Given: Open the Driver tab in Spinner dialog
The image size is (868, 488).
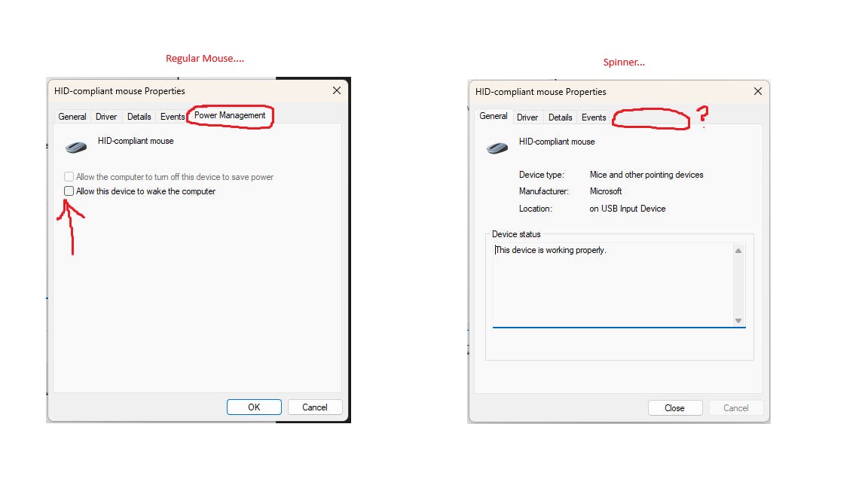Looking at the screenshot, I should (x=527, y=117).
